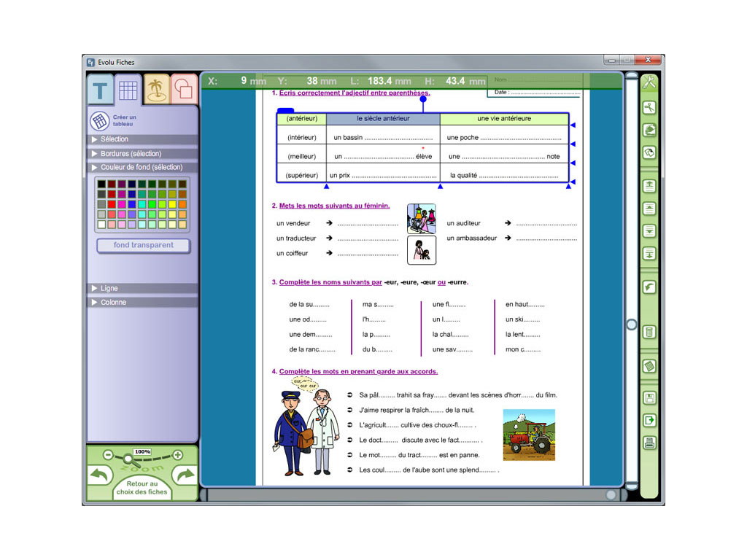Switch to the T text tab

pos(100,89)
